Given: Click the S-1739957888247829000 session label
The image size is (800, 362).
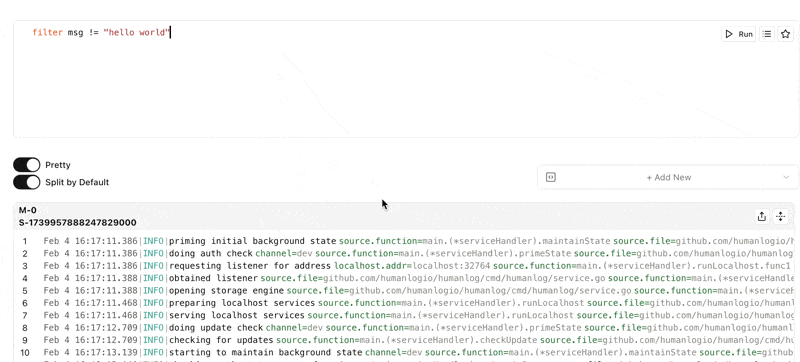Looking at the screenshot, I should pyautogui.click(x=78, y=223).
